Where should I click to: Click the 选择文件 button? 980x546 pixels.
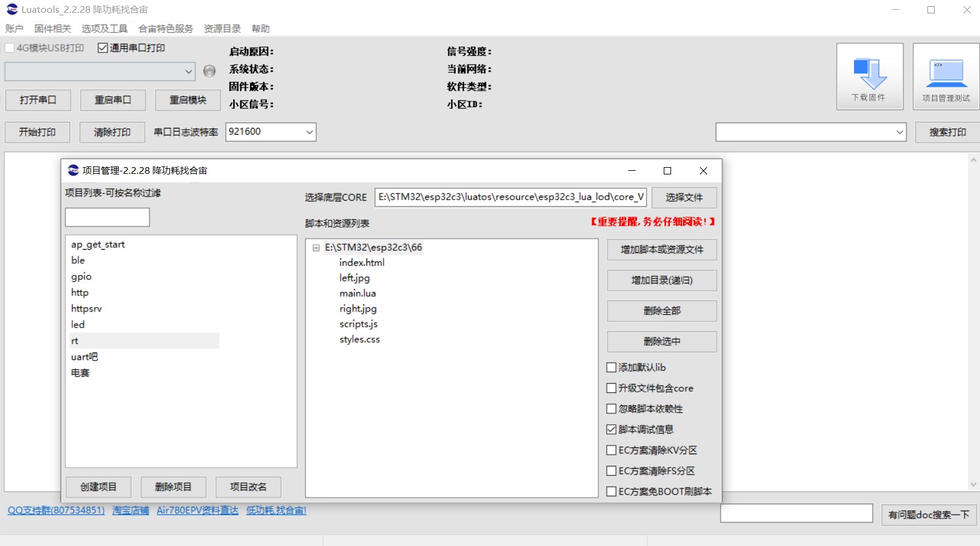coord(683,197)
